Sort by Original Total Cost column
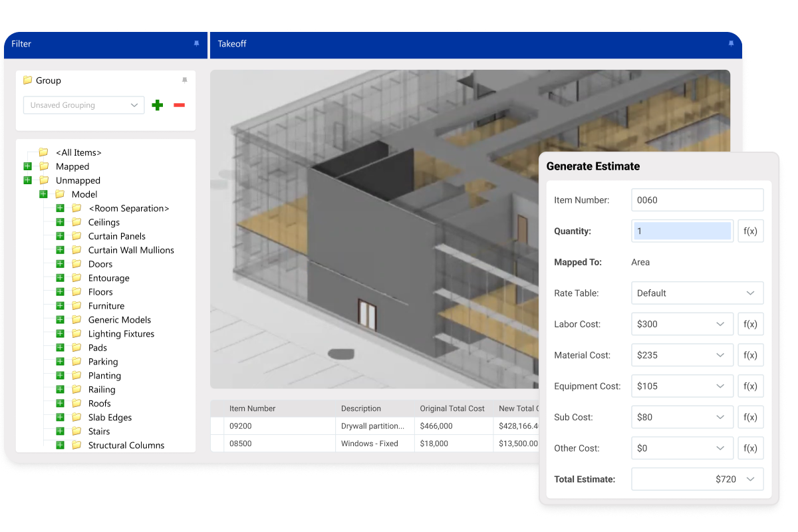 [454, 408]
